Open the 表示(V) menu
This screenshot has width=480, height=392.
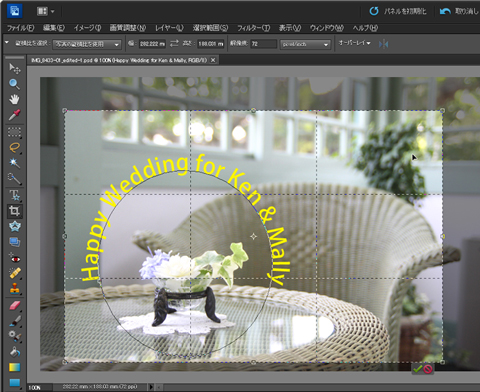coord(290,28)
